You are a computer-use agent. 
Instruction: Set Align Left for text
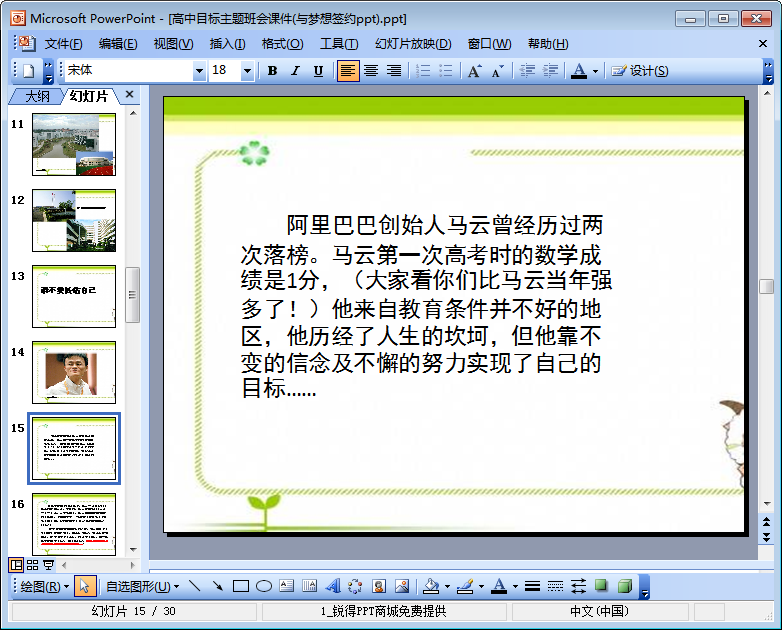[x=348, y=71]
